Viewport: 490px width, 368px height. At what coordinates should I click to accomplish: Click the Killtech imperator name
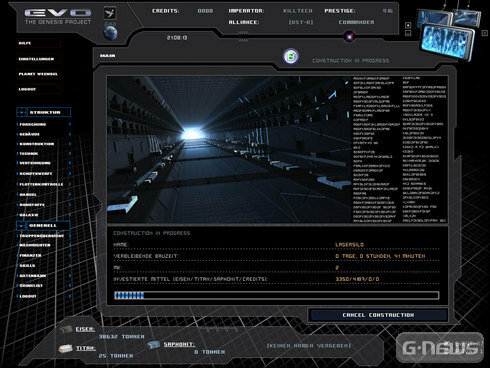[298, 11]
